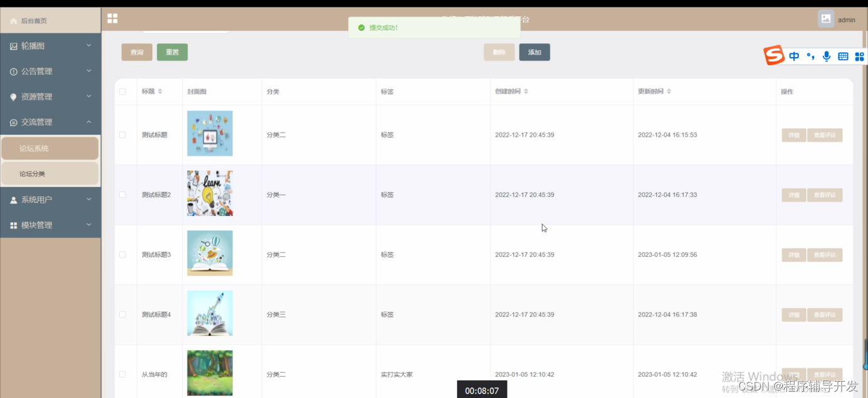This screenshot has width=868, height=398.
Task: Click the 查询 search button
Action: click(x=137, y=52)
